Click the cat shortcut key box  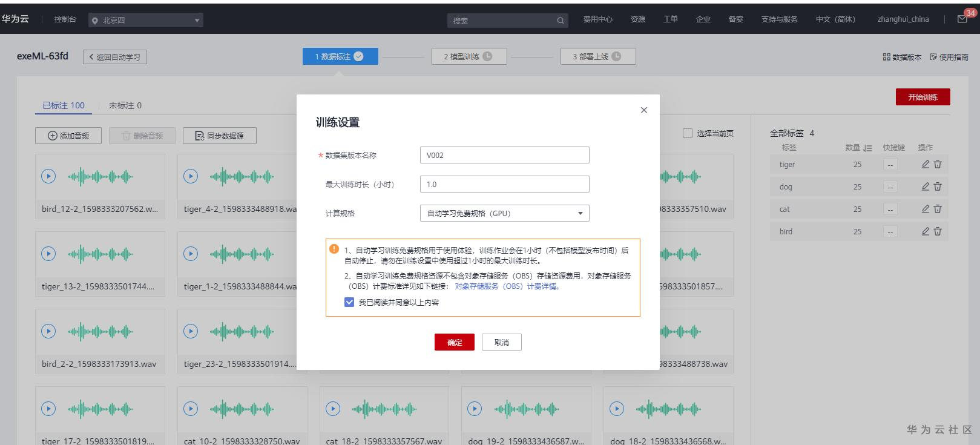coord(890,209)
